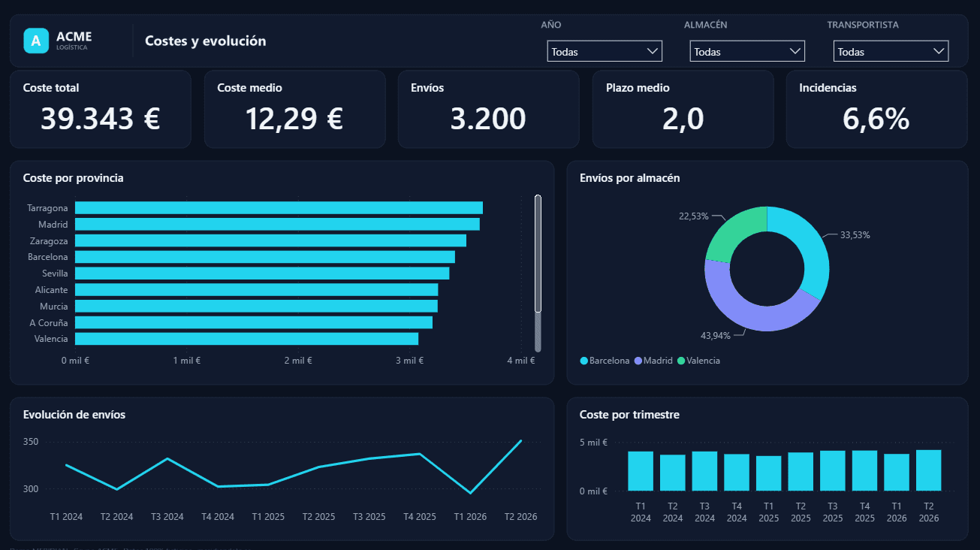
Task: Select the Zaragoza bar in the province chart
Action: click(x=270, y=240)
